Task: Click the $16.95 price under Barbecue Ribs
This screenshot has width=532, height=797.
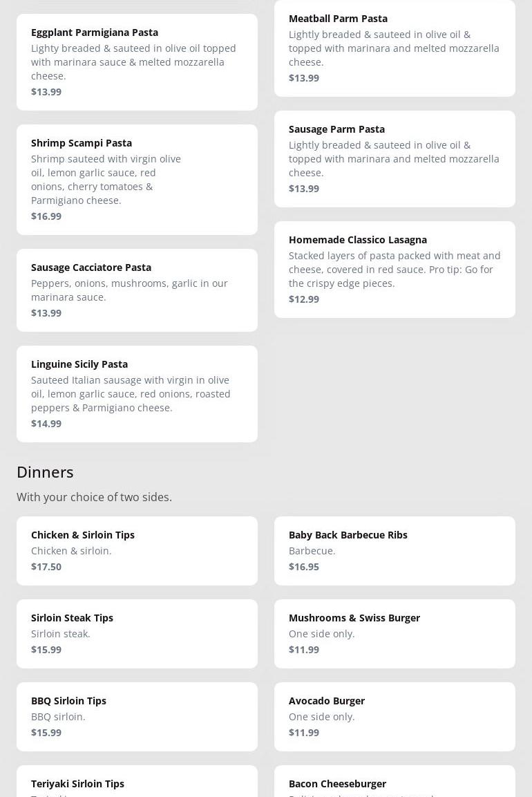Action: point(304,567)
